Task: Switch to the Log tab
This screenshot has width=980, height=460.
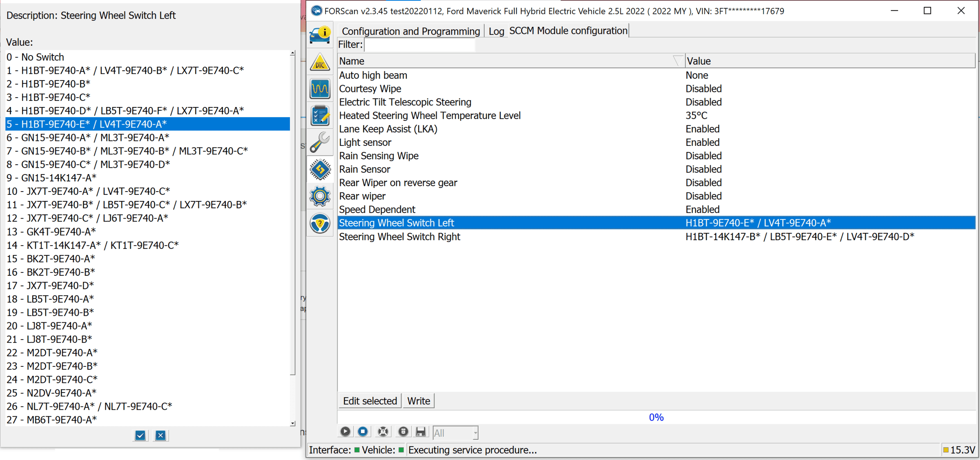Action: pos(496,31)
